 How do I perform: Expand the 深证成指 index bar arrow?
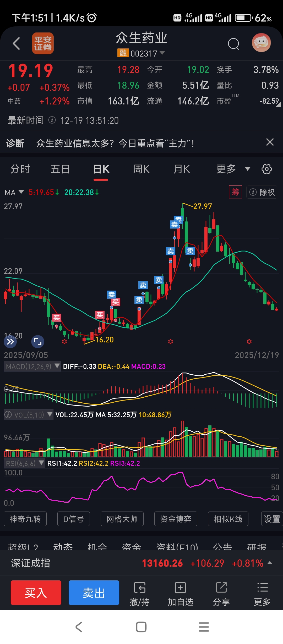point(270,563)
